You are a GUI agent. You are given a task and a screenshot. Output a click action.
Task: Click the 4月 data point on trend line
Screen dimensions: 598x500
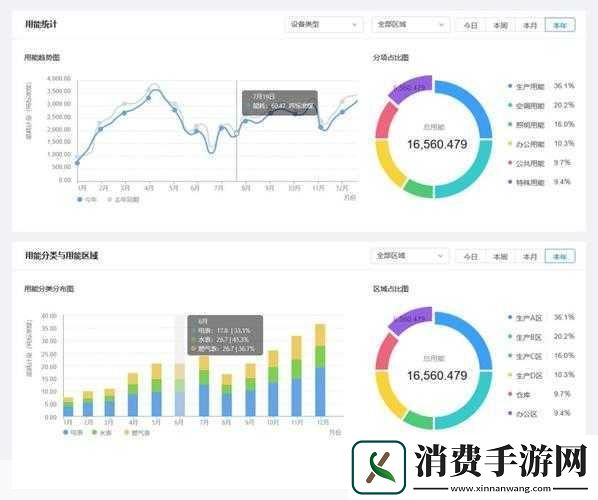[148, 98]
